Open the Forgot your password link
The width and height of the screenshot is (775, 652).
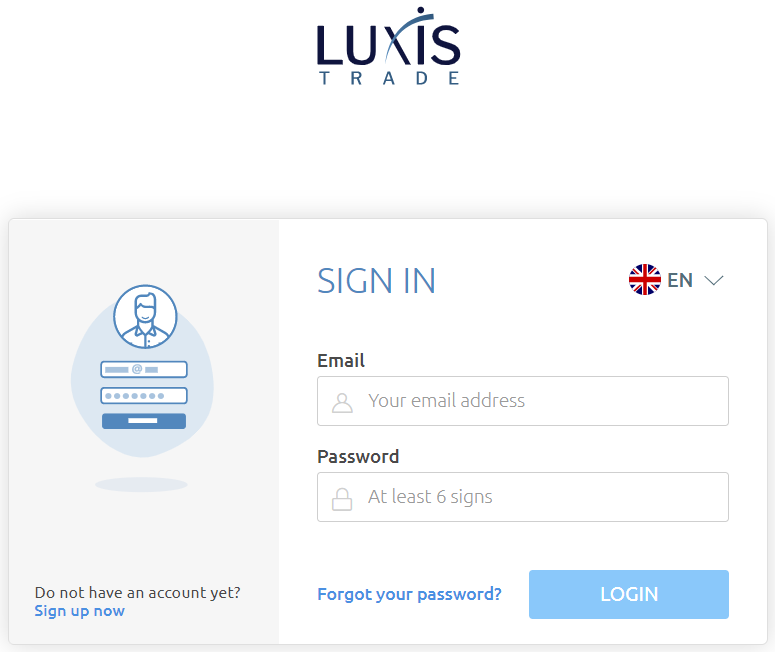point(409,594)
